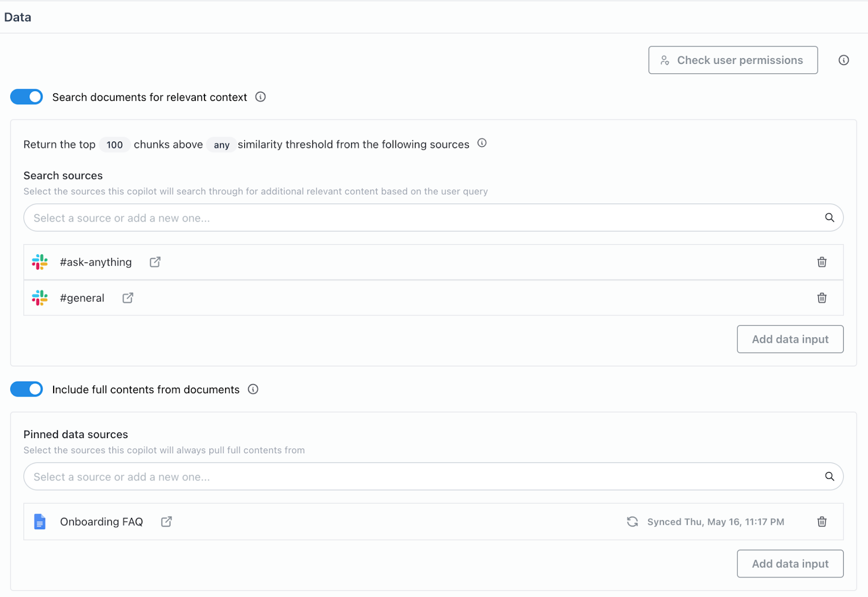View info for include full contents
Image resolution: width=868 pixels, height=597 pixels.
pyautogui.click(x=253, y=389)
